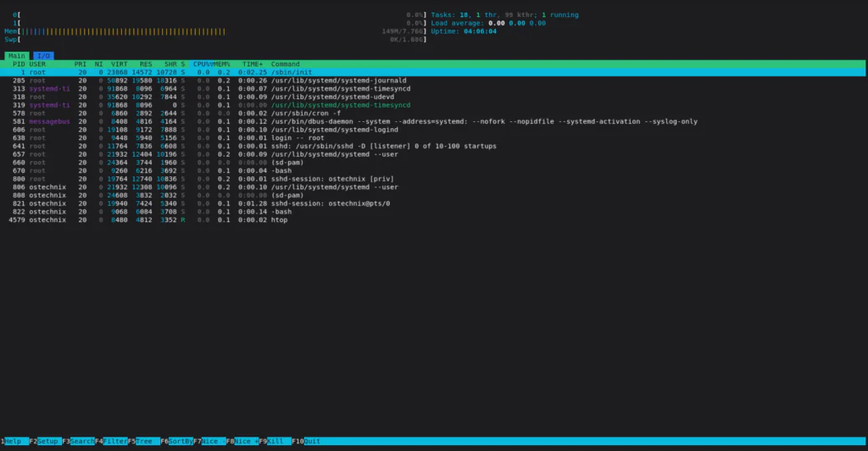Open Setup from the bottom bar

pyautogui.click(x=48, y=442)
